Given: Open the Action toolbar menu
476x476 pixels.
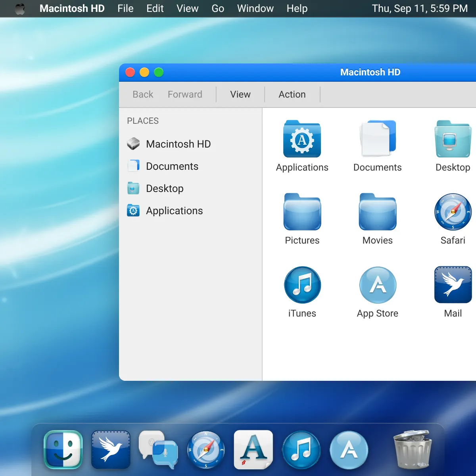Looking at the screenshot, I should click(x=292, y=94).
